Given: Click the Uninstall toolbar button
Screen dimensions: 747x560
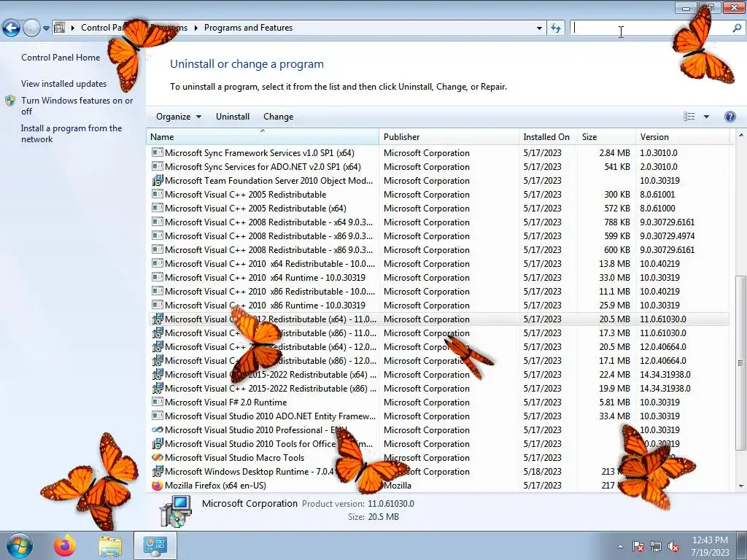Looking at the screenshot, I should [233, 117].
